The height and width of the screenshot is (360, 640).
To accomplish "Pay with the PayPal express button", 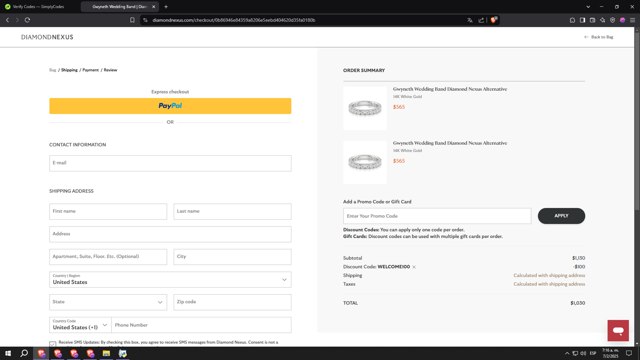I will click(x=170, y=106).
